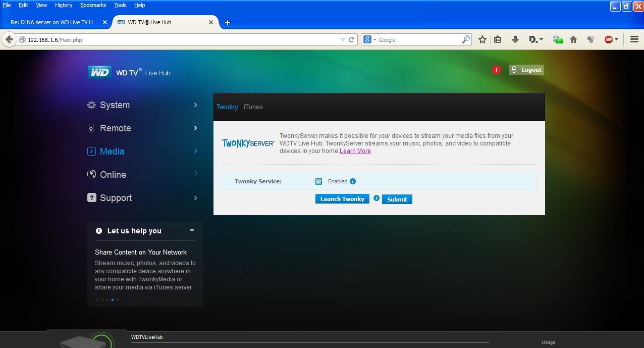
Task: Switch to the iTunes tab
Action: (x=253, y=107)
